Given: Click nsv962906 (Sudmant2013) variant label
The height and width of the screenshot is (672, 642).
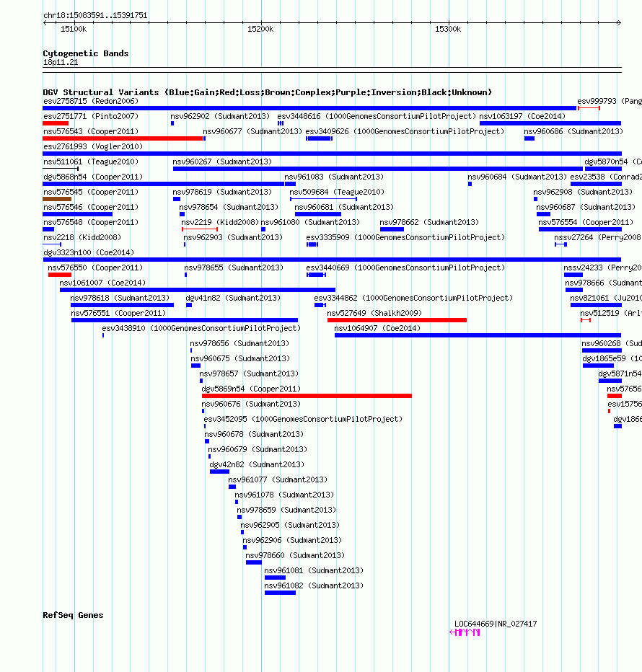Looking at the screenshot, I should coord(292,541).
